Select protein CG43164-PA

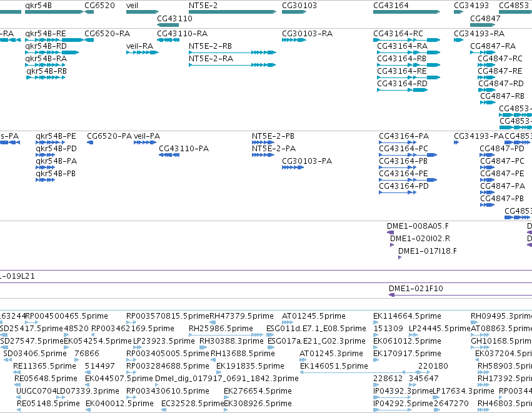point(404,136)
